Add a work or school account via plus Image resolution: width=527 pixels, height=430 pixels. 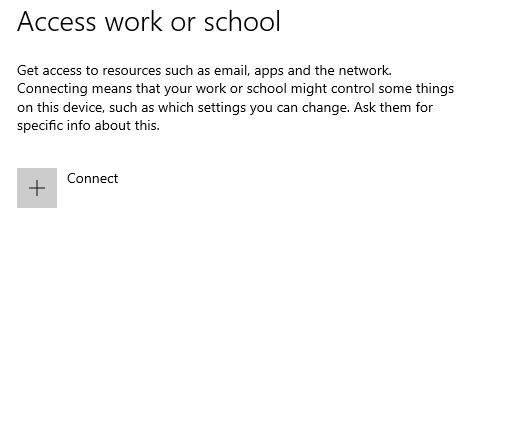click(37, 188)
